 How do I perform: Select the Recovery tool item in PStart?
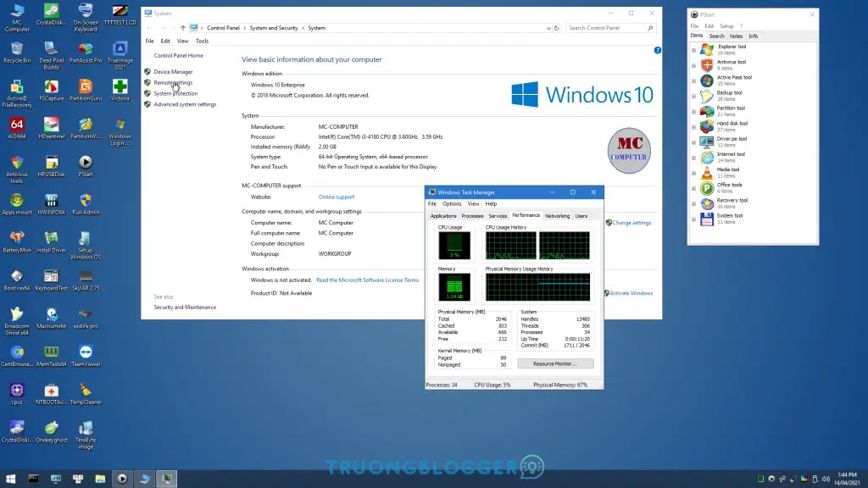coord(732,203)
